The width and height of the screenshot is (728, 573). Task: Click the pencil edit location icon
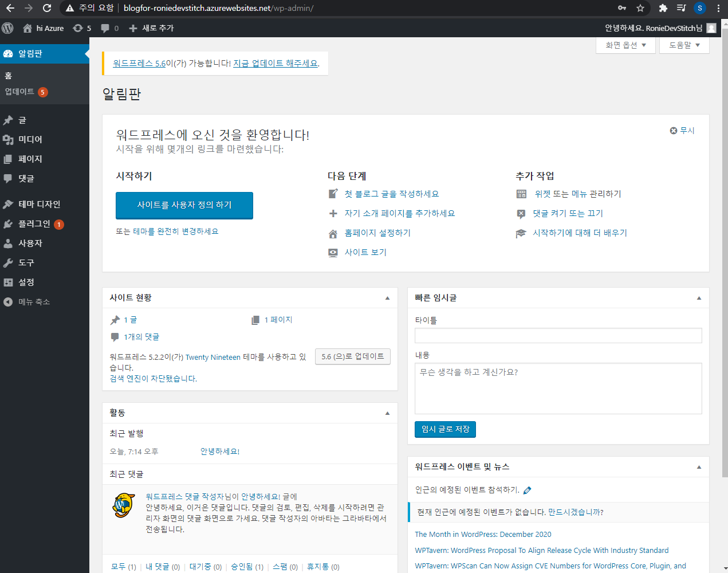click(x=527, y=490)
